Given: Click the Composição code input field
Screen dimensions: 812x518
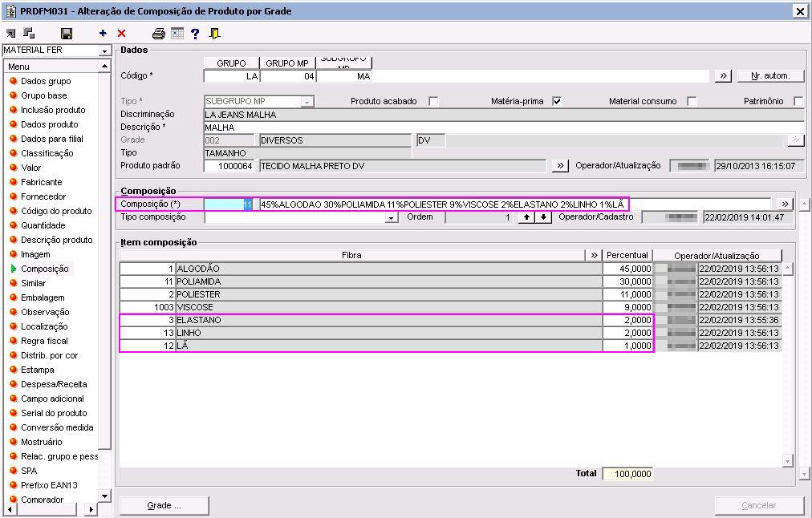Looking at the screenshot, I should click(x=229, y=204).
